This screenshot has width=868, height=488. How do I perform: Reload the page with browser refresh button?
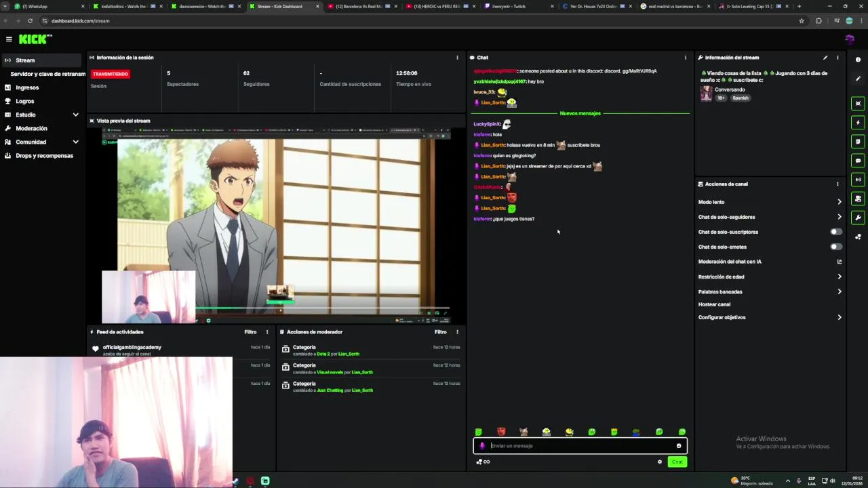tap(30, 21)
